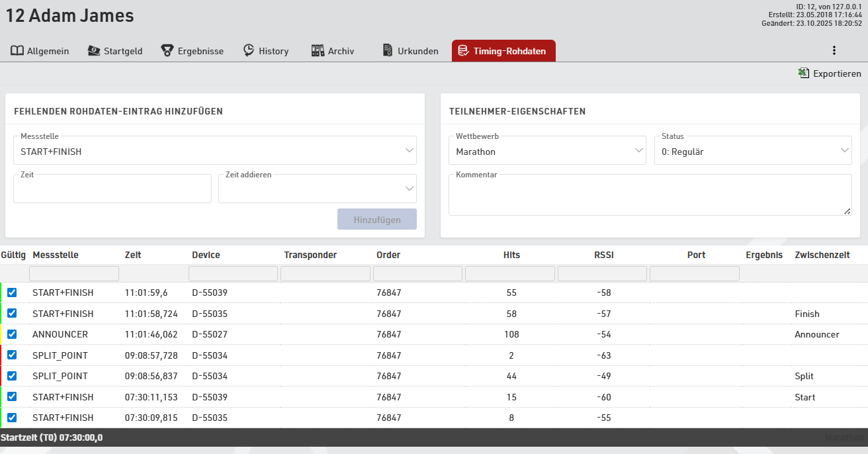
Task: Click into the Zeit input field
Action: tap(112, 191)
